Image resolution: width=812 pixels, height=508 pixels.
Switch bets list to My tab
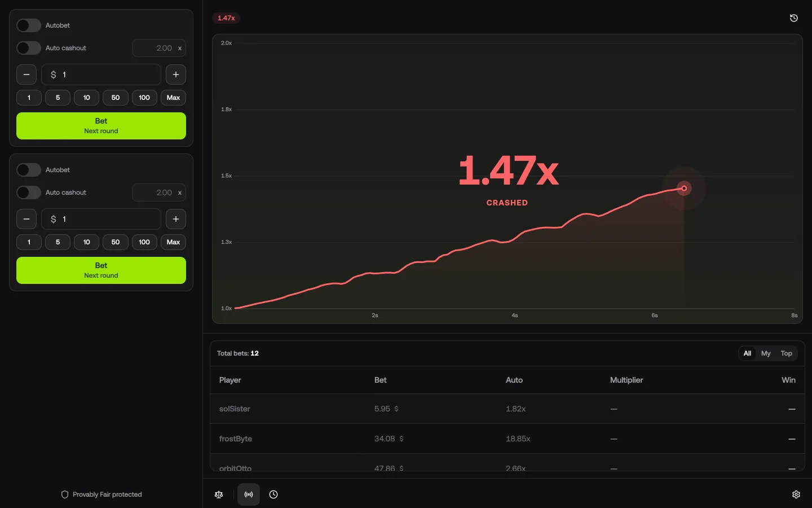tap(766, 353)
